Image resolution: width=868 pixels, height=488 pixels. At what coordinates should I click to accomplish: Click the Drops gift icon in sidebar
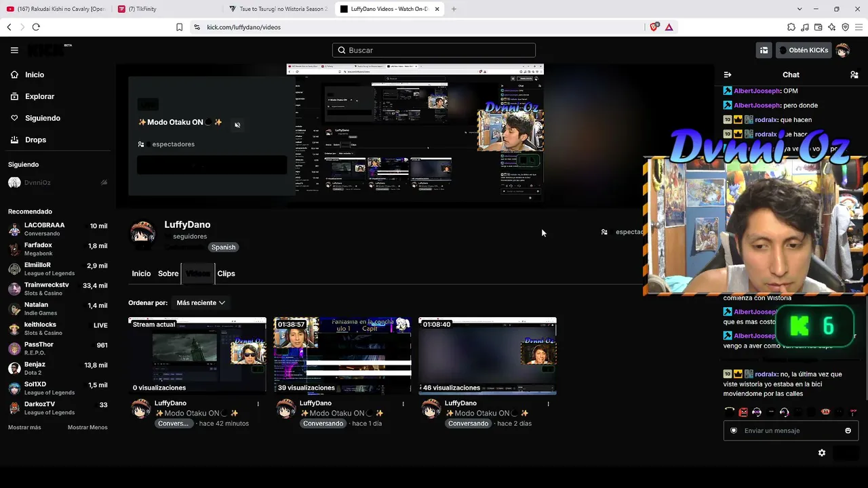tap(14, 140)
